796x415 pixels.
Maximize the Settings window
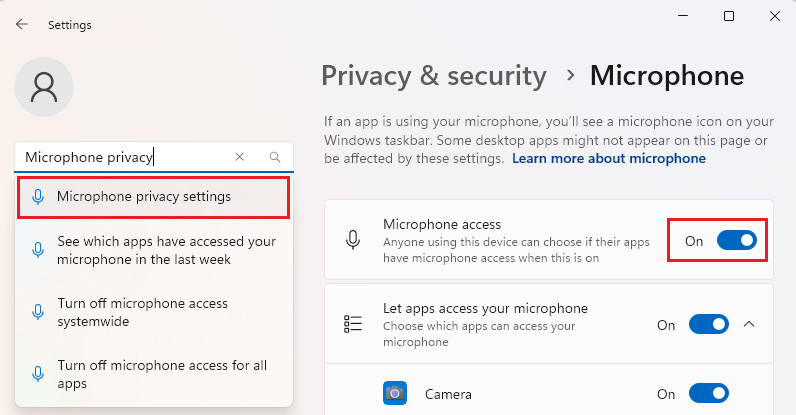click(x=728, y=16)
